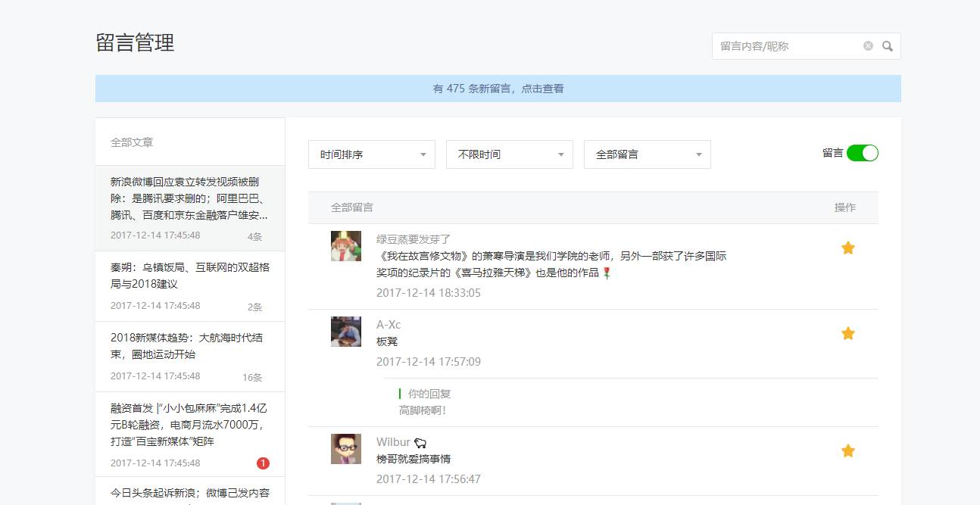Click 绿豆蒸要发芽了's avatar picture

[346, 246]
